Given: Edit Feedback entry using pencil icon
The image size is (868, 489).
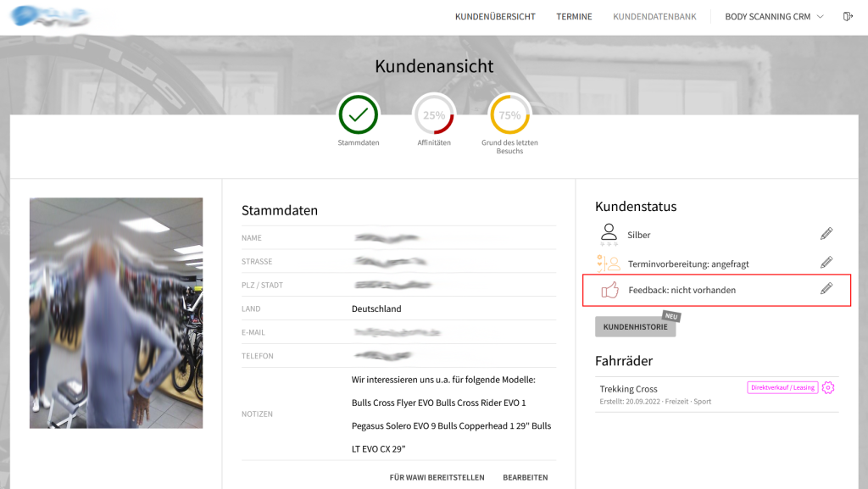Looking at the screenshot, I should coord(826,289).
